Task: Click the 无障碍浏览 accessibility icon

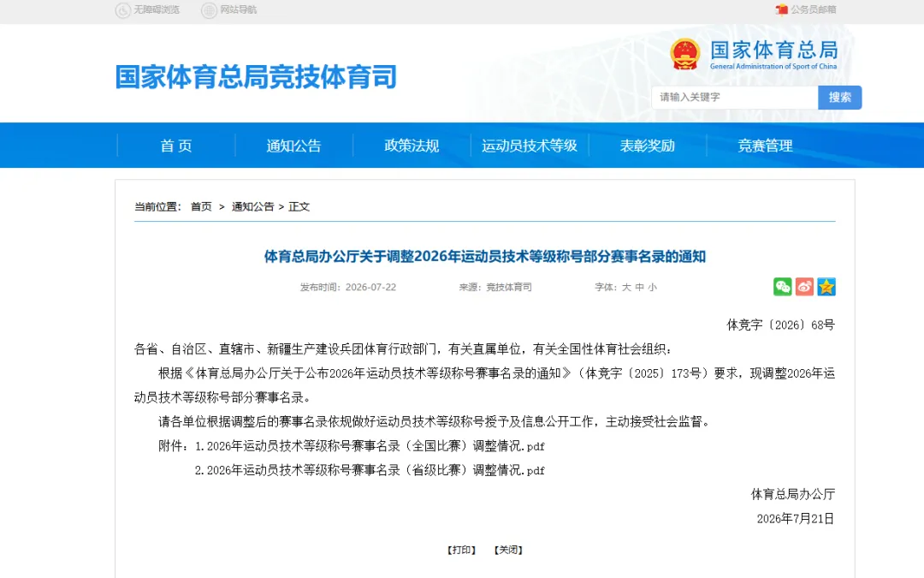Action: click(122, 10)
